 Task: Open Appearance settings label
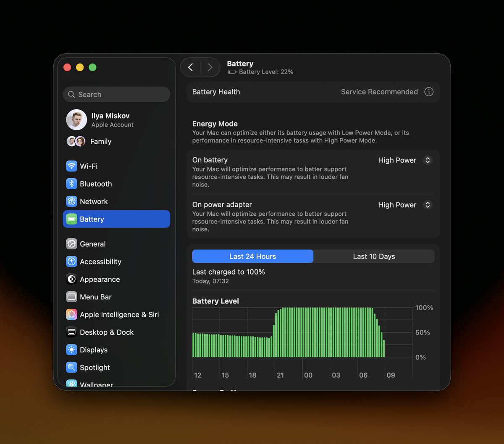click(x=100, y=279)
